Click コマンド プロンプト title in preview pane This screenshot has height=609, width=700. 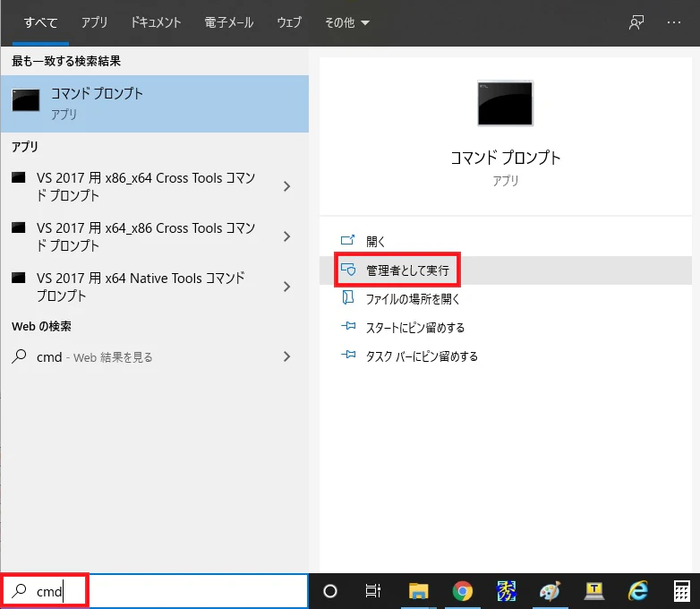[505, 158]
